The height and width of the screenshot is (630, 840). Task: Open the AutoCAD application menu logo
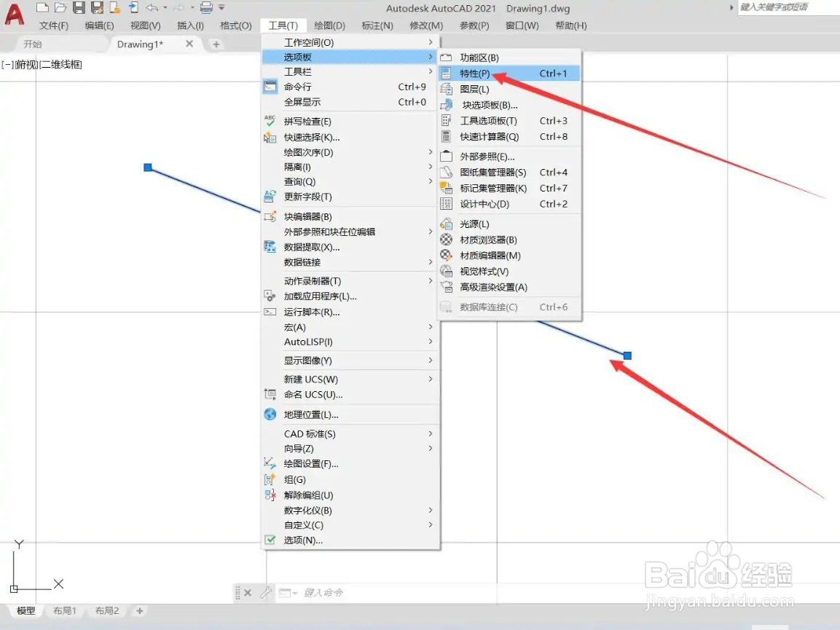(x=15, y=15)
